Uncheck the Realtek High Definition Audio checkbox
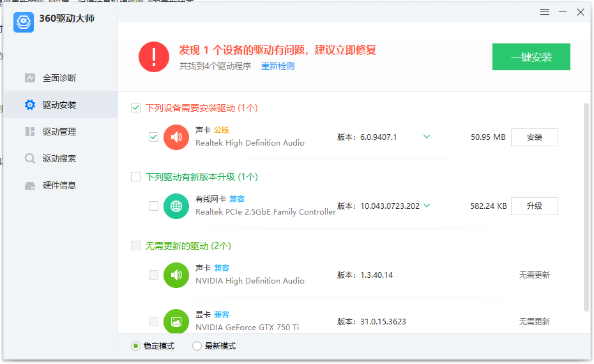 click(x=153, y=137)
